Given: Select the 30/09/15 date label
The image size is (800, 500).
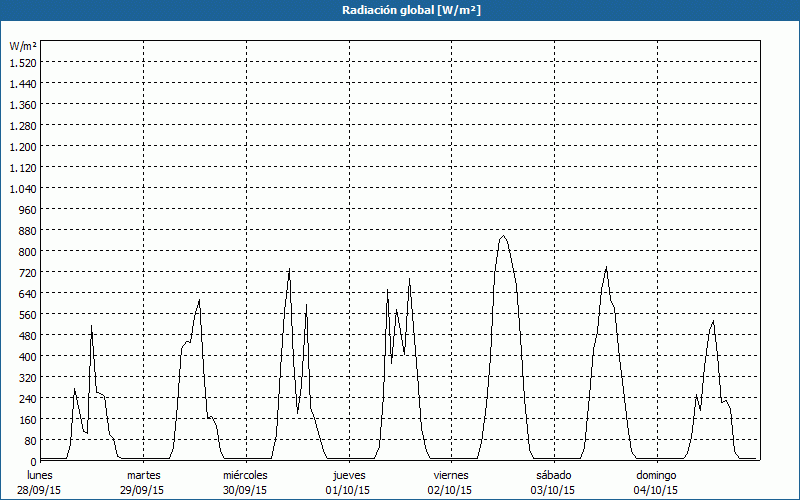Looking at the screenshot, I should coord(245,490).
